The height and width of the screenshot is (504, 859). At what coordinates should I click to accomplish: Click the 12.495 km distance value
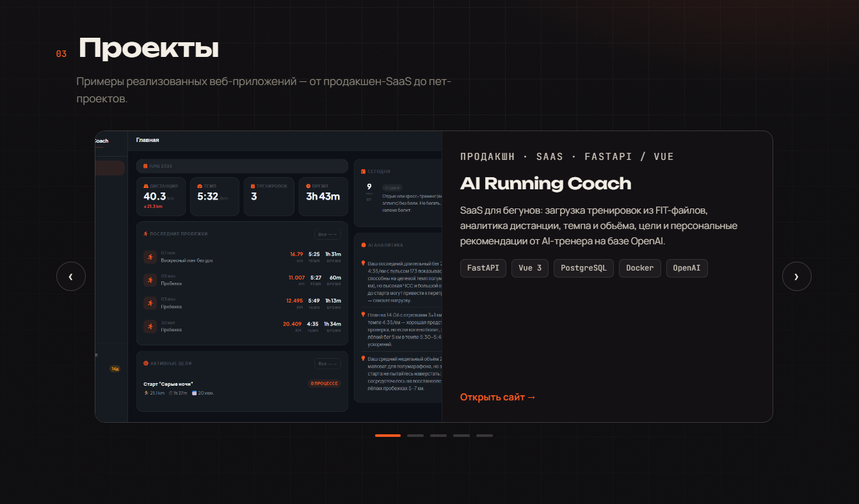(x=294, y=301)
